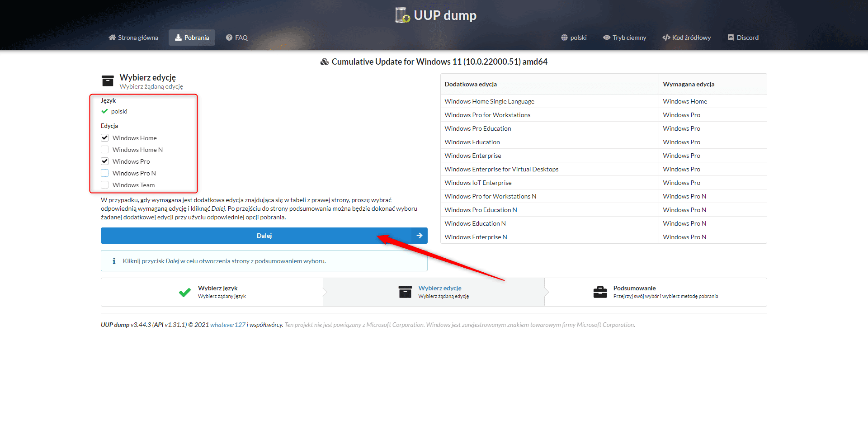The height and width of the screenshot is (440, 868).
Task: Check the Windows Home N edition
Action: click(105, 150)
